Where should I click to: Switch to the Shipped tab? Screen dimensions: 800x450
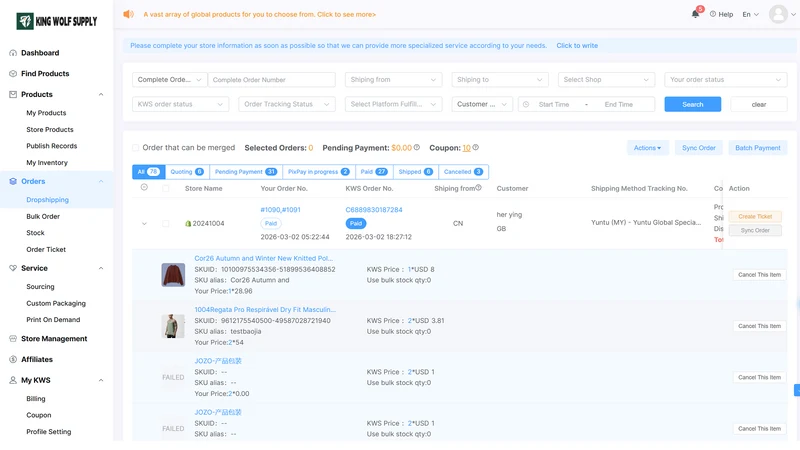click(415, 172)
